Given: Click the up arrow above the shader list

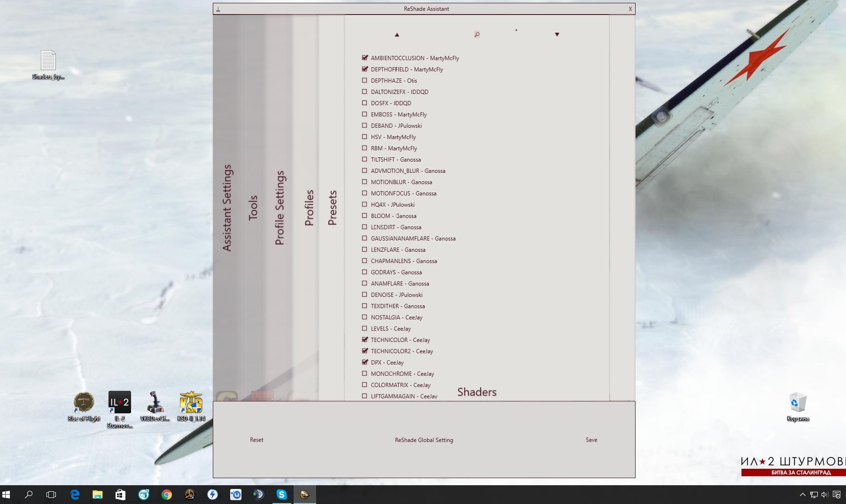Looking at the screenshot, I should pyautogui.click(x=397, y=34).
